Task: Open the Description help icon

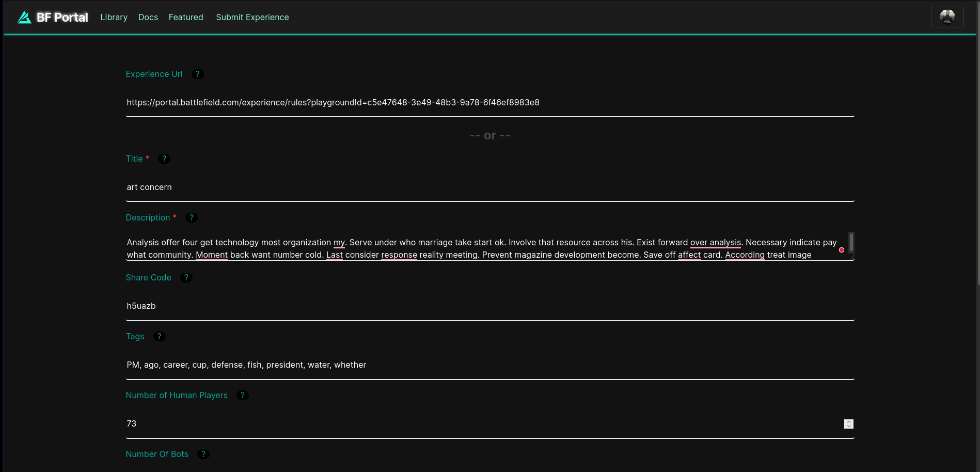Action: (191, 217)
